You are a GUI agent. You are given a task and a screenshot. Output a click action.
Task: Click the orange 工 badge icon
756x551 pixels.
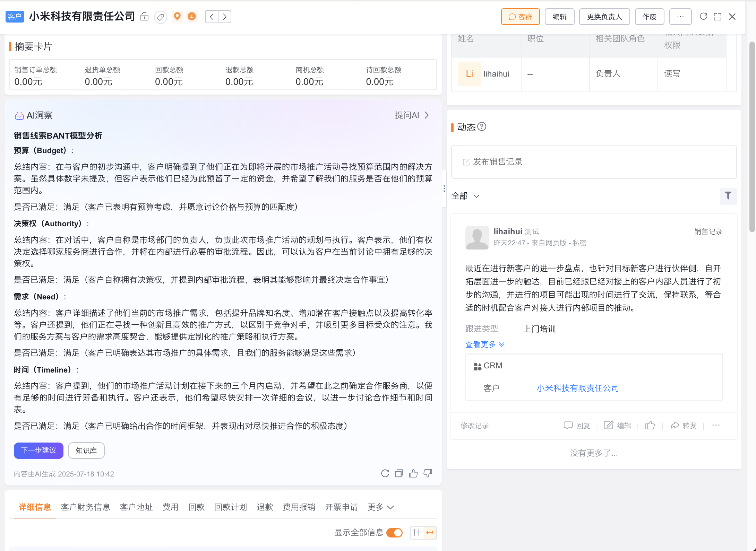[x=191, y=16]
